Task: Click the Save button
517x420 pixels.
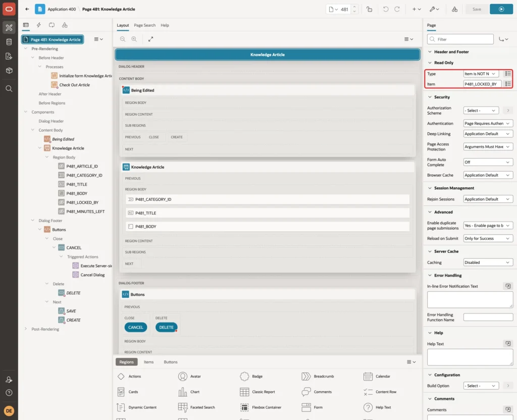Action: click(x=477, y=9)
